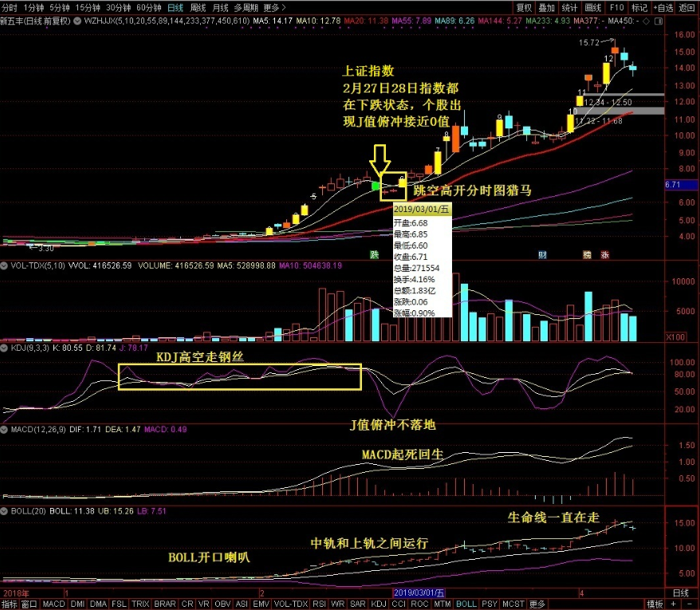Open 更多 indicators list in bottom bar
700x610 pixels.
pyautogui.click(x=537, y=604)
